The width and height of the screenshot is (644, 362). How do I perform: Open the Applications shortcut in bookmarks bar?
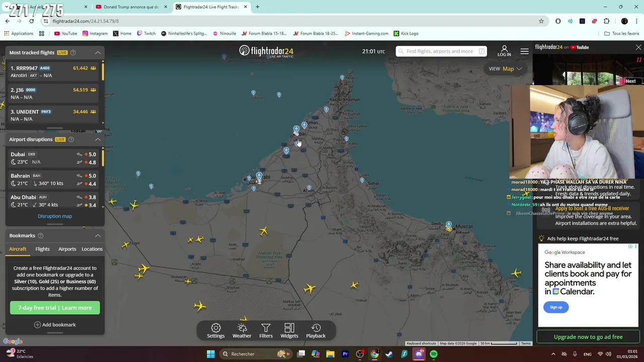pyautogui.click(x=19, y=34)
